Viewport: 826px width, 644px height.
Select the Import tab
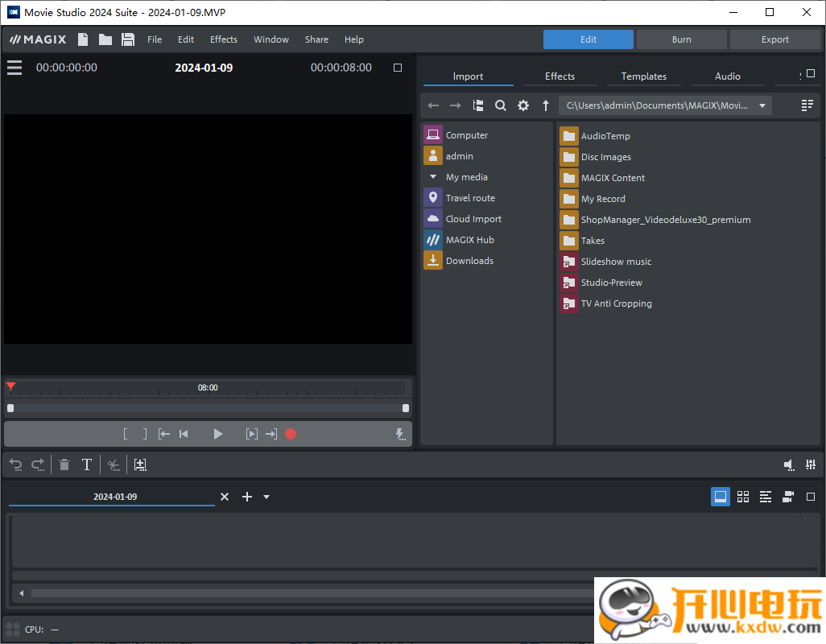(x=468, y=76)
